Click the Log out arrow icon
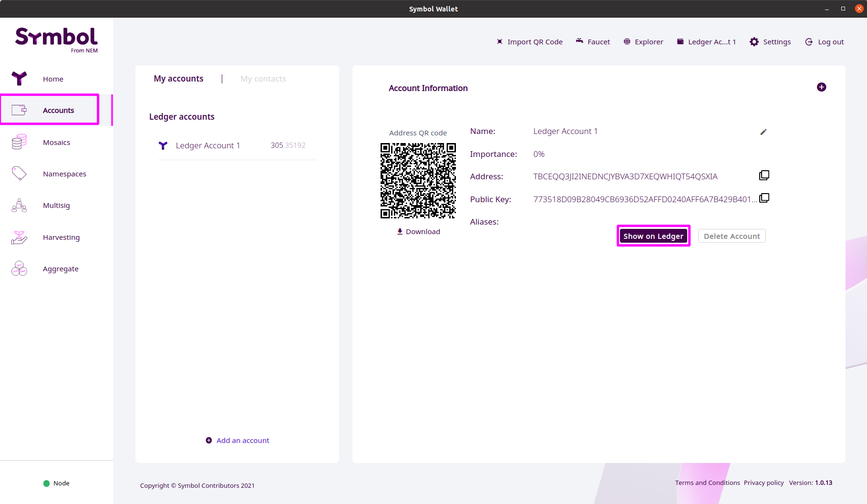Image resolution: width=867 pixels, height=504 pixels. (809, 41)
